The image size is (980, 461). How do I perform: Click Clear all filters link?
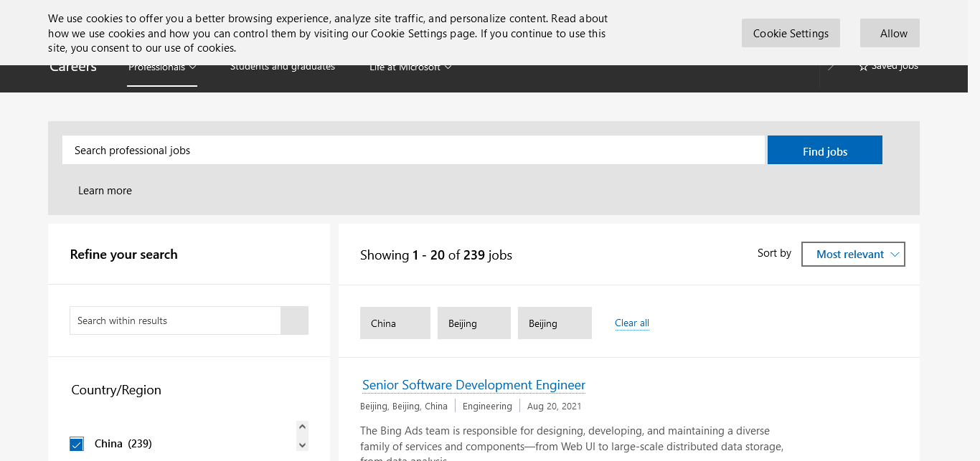pos(631,323)
